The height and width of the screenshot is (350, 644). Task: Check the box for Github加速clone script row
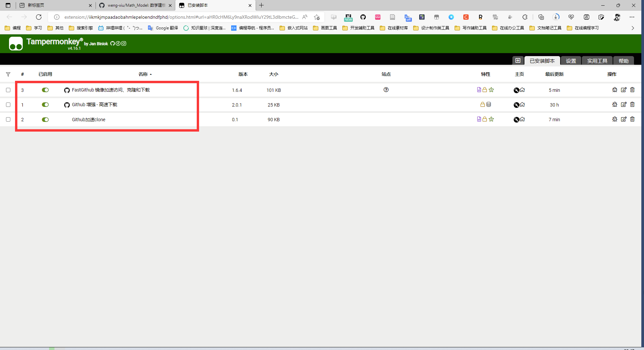8,119
